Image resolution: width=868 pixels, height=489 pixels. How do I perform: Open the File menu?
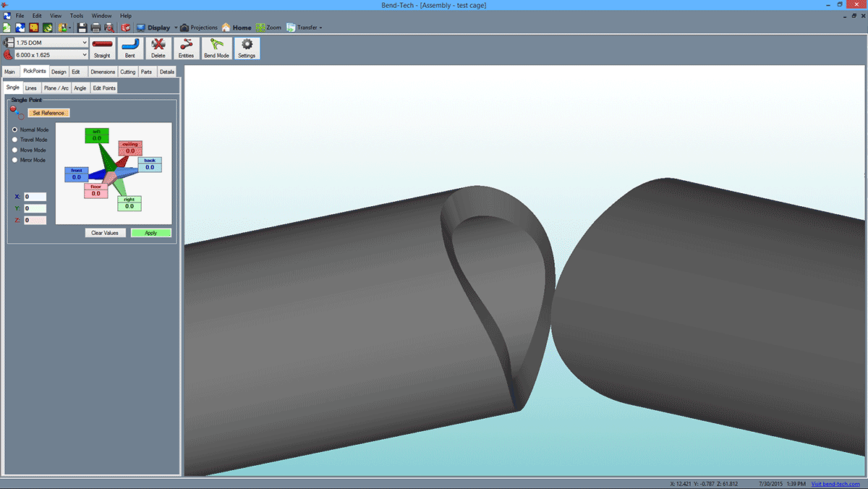pos(20,15)
